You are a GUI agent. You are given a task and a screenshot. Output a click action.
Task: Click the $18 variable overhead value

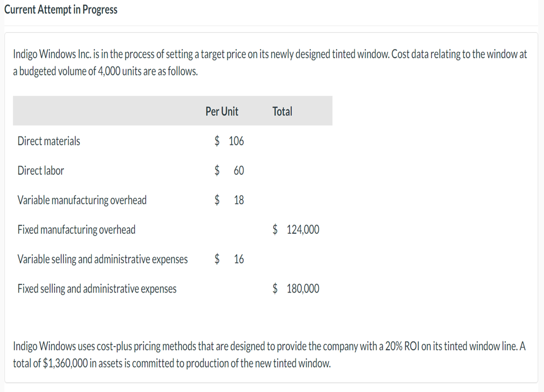(x=229, y=200)
